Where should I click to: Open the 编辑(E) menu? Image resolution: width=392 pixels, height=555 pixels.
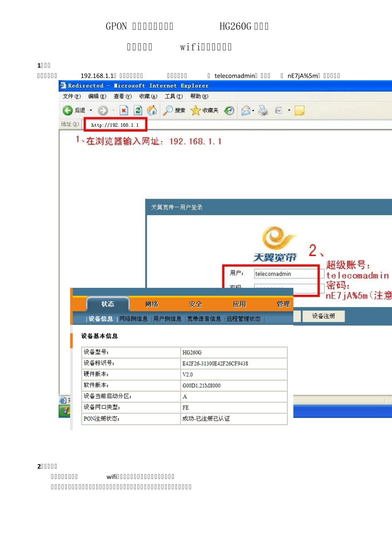(x=97, y=96)
